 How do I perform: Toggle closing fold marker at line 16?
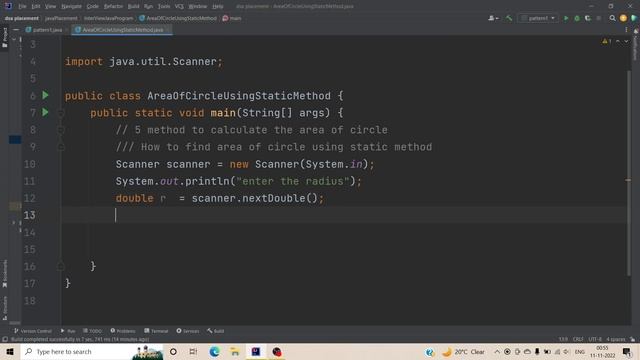coord(60,266)
